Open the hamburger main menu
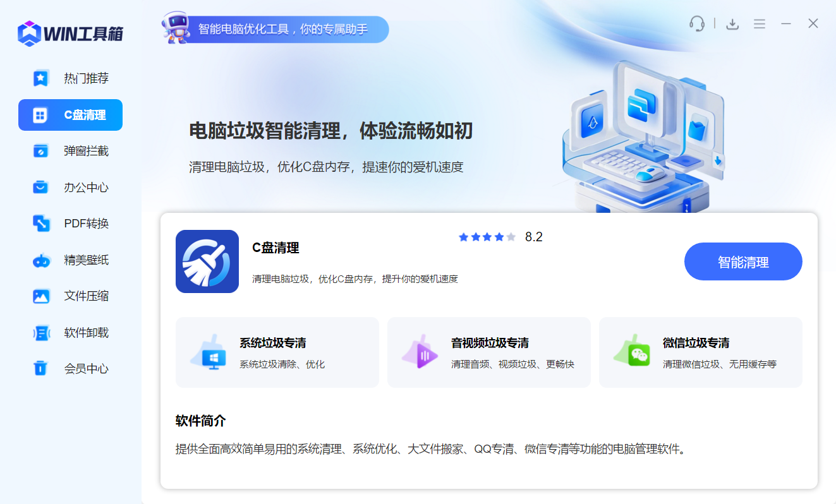The width and height of the screenshot is (836, 504). 759,24
